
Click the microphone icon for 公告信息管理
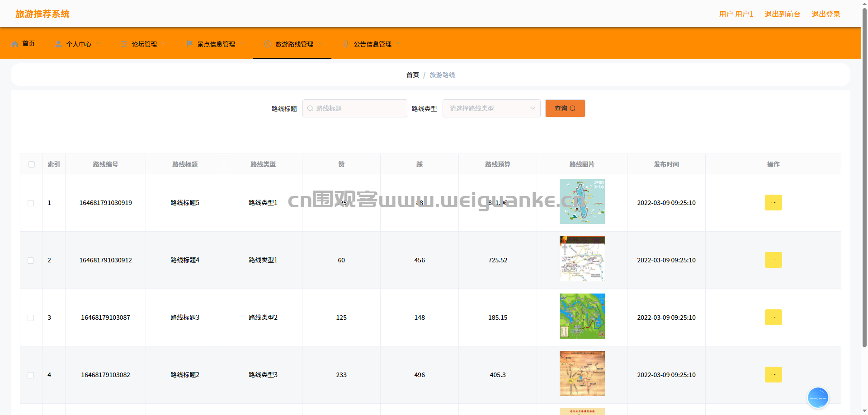click(x=346, y=44)
